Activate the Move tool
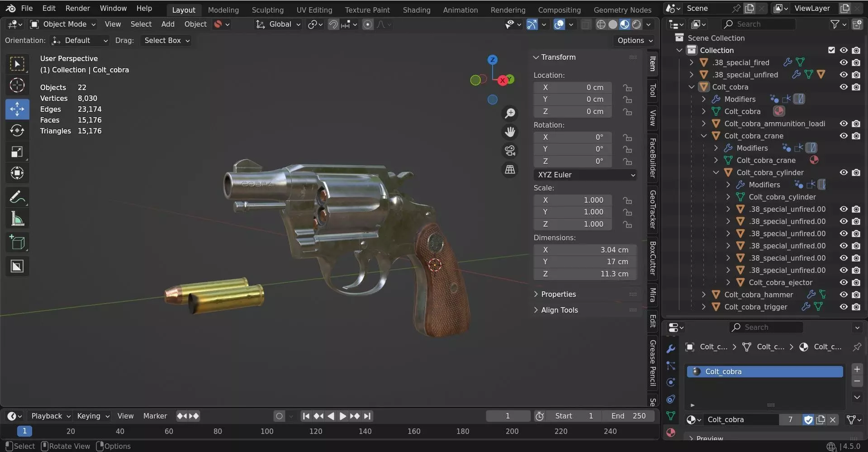This screenshot has width=868, height=452. (17, 109)
